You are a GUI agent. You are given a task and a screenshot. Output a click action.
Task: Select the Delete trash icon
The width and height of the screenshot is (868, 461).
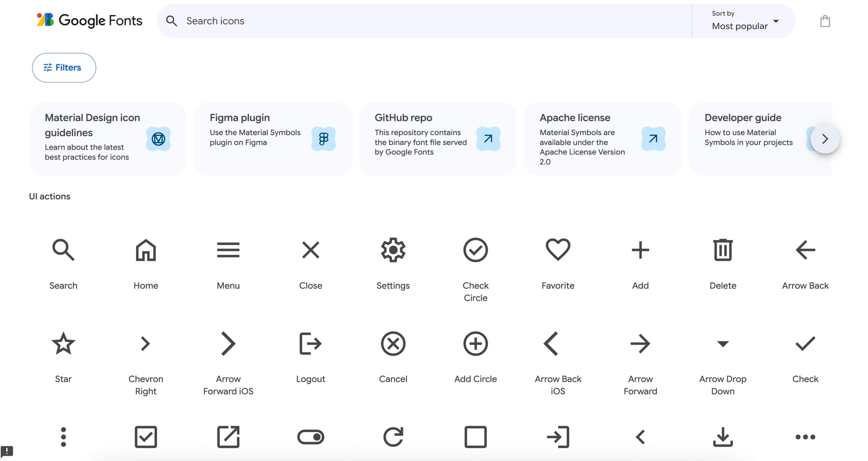723,250
